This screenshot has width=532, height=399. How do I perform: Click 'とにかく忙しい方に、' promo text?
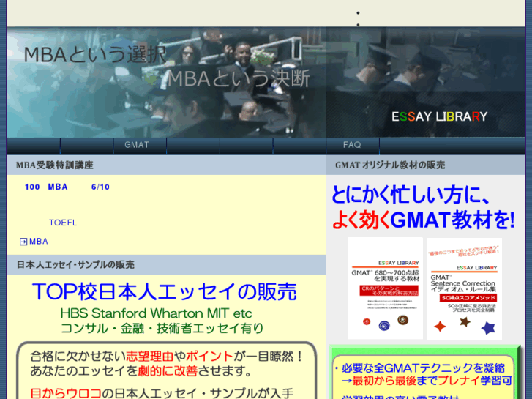(x=411, y=195)
